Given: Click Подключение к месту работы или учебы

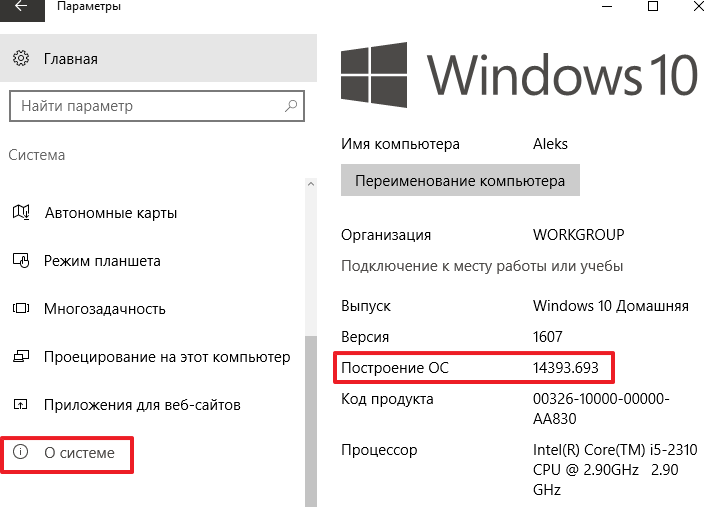Looking at the screenshot, I should pos(482,267).
